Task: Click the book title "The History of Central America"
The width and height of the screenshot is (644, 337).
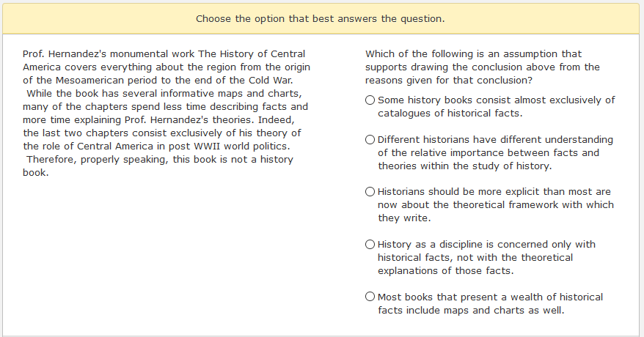Action: point(164,61)
